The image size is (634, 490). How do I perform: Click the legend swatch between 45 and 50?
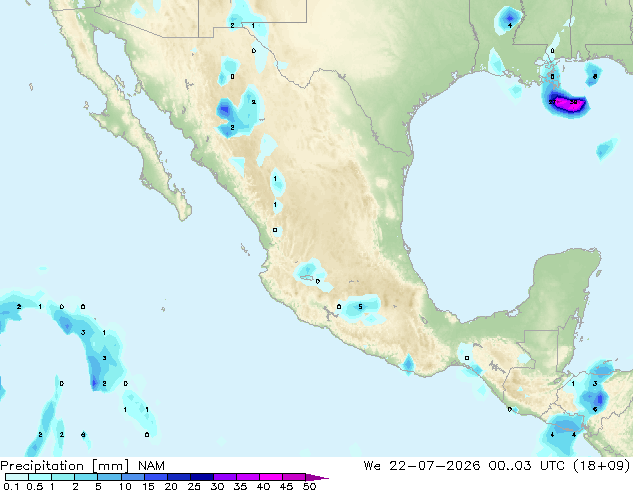294,477
